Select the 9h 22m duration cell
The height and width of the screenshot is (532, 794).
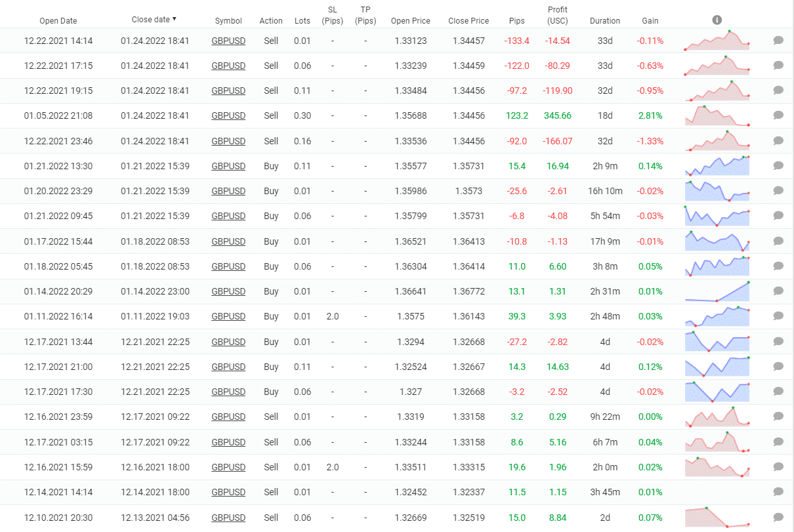click(605, 417)
